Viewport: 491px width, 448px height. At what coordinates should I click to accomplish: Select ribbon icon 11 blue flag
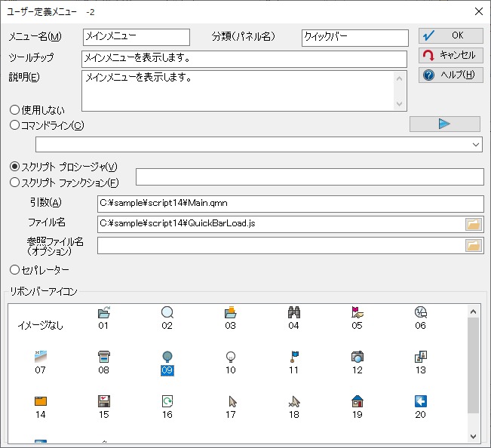point(293,363)
